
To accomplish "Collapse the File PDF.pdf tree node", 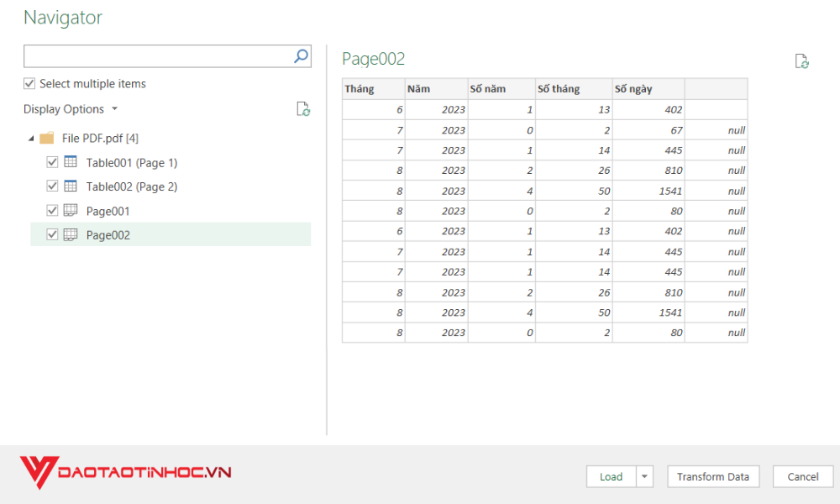I will (x=30, y=139).
